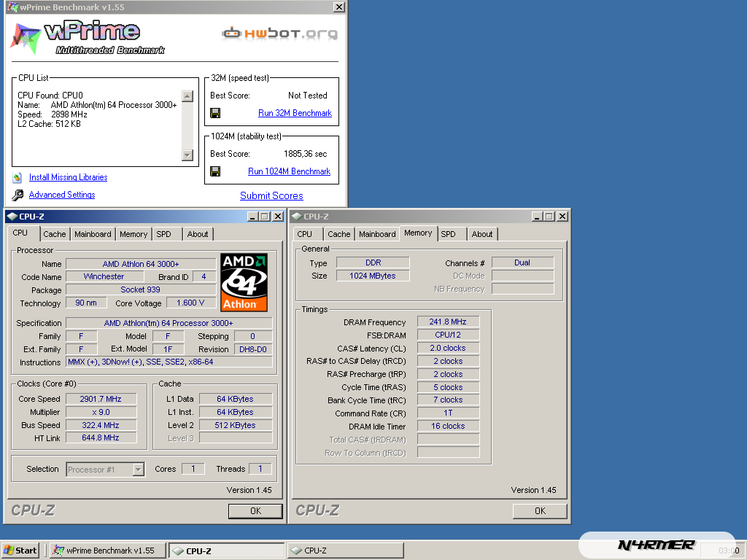Click the Revision value DH8-D0
Image resolution: width=747 pixels, height=560 pixels.
click(253, 349)
